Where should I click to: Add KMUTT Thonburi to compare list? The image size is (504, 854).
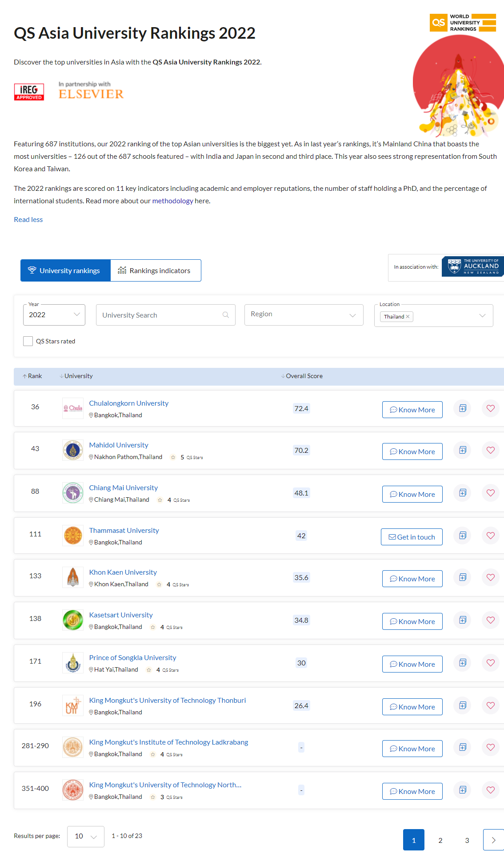(x=463, y=705)
